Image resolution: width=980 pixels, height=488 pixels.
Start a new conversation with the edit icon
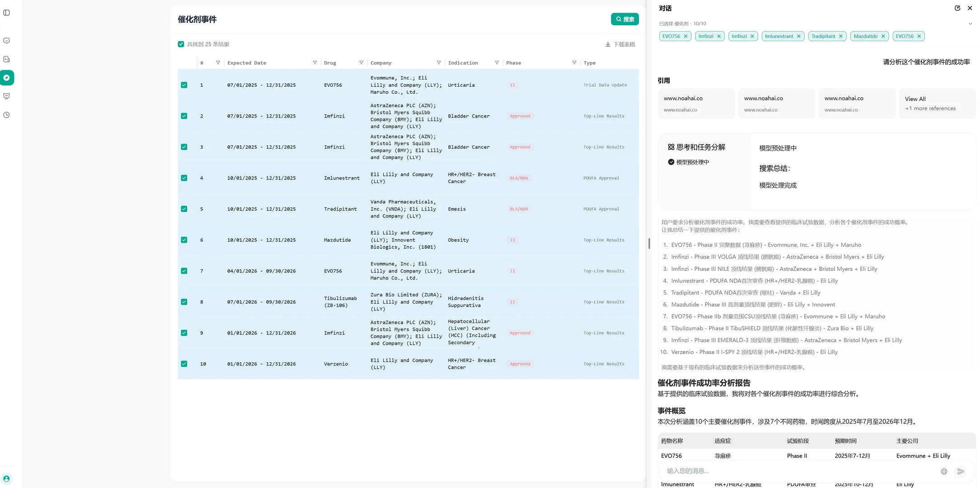click(x=957, y=8)
